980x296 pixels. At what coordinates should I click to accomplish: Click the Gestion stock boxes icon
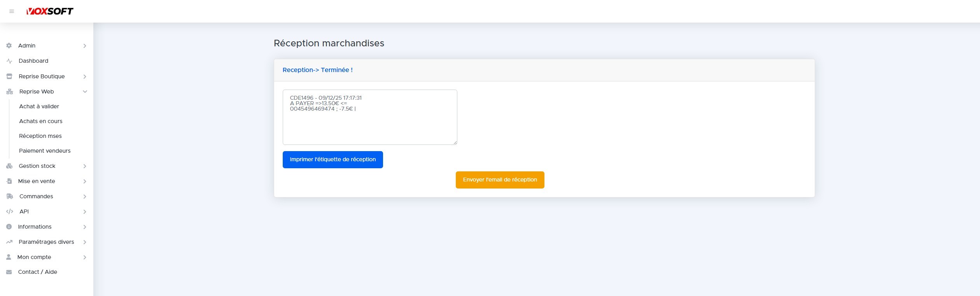pyautogui.click(x=9, y=166)
